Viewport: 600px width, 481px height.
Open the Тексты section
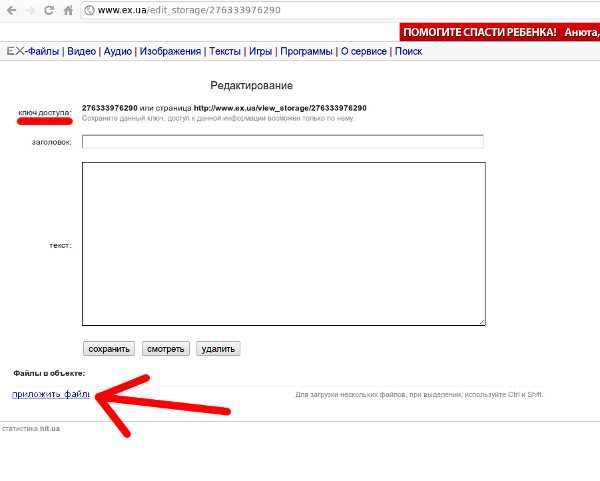(x=224, y=51)
